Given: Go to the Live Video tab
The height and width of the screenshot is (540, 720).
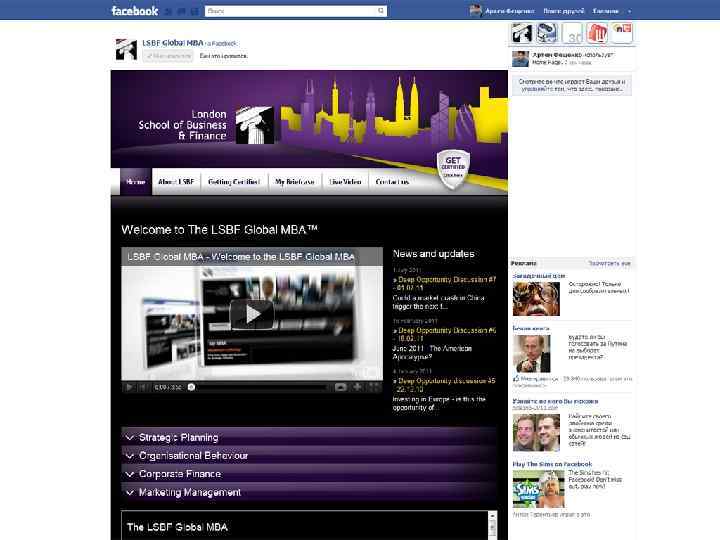Looking at the screenshot, I should (x=345, y=182).
